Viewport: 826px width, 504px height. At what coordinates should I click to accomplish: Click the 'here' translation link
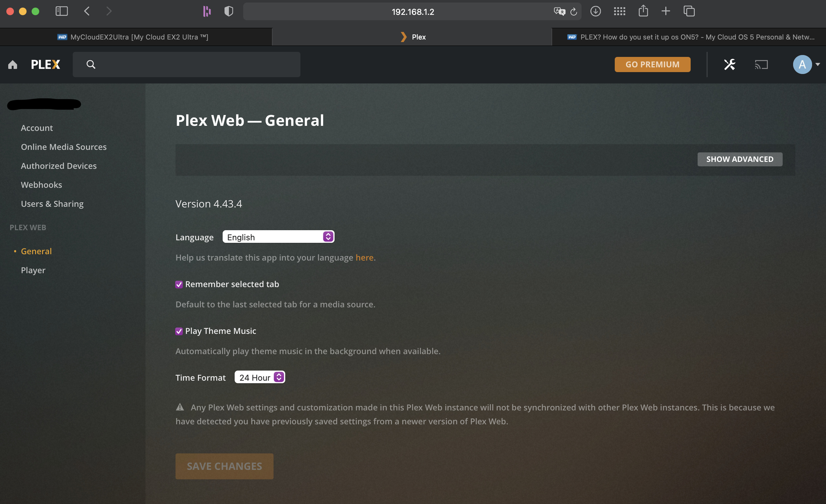click(364, 257)
